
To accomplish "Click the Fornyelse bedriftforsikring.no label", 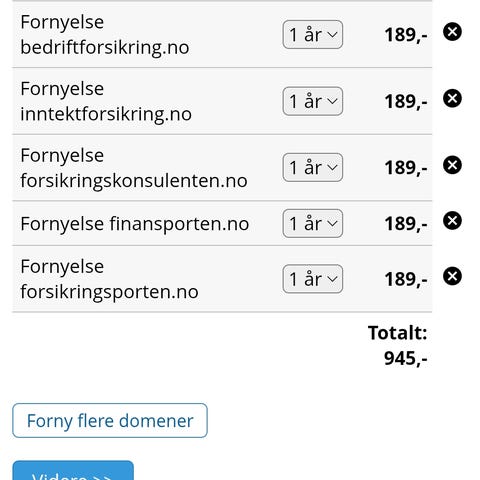I will 105,35.
